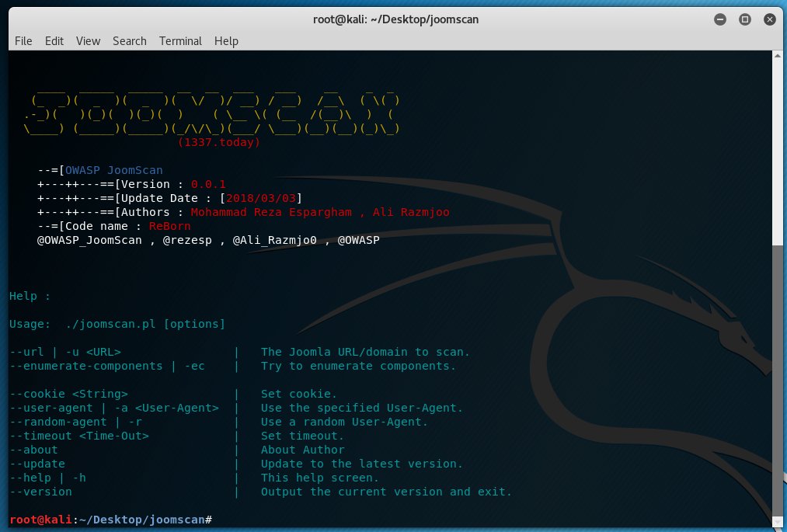Click the scrollbar up arrow
The width and height of the screenshot is (787, 532).
778,56
